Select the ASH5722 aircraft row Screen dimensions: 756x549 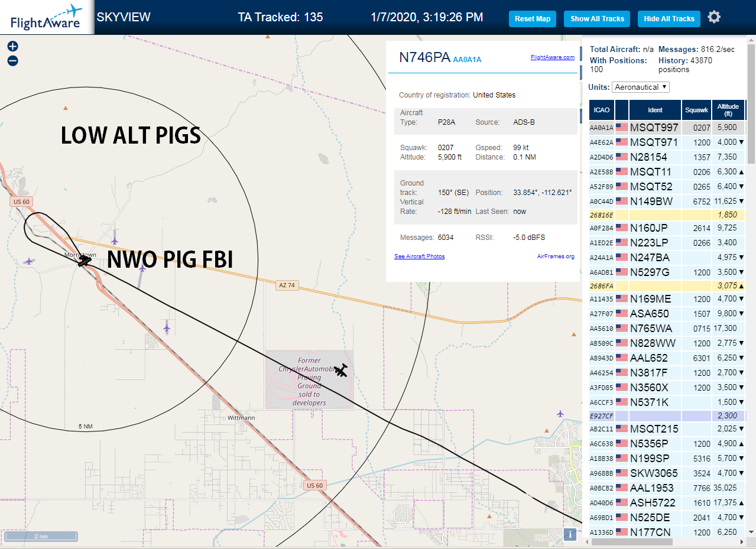(x=667, y=503)
